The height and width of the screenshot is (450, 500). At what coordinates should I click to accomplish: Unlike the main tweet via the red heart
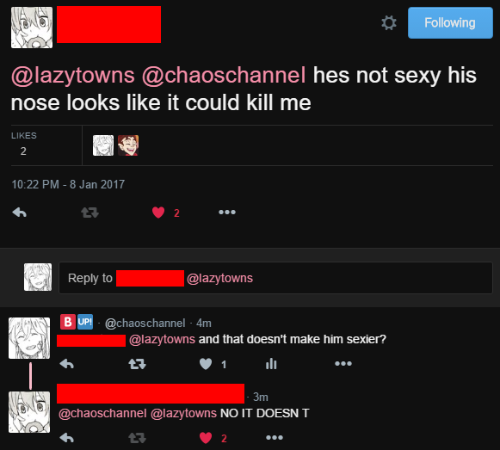[158, 212]
